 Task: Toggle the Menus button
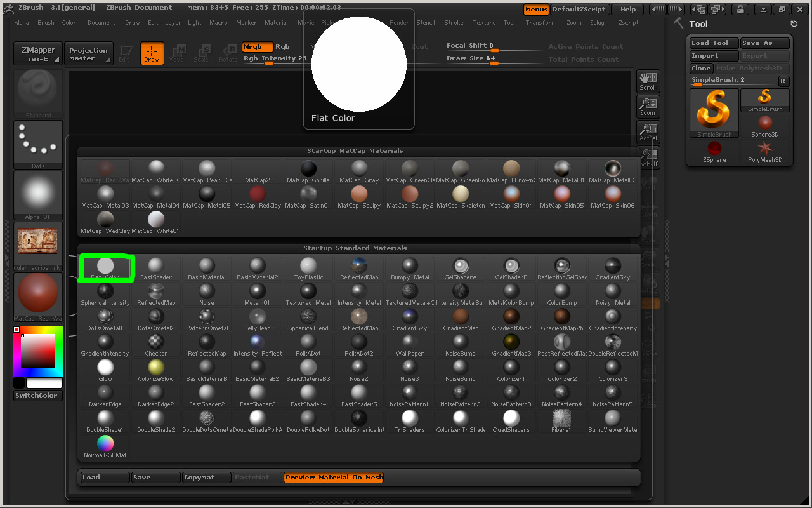point(536,10)
